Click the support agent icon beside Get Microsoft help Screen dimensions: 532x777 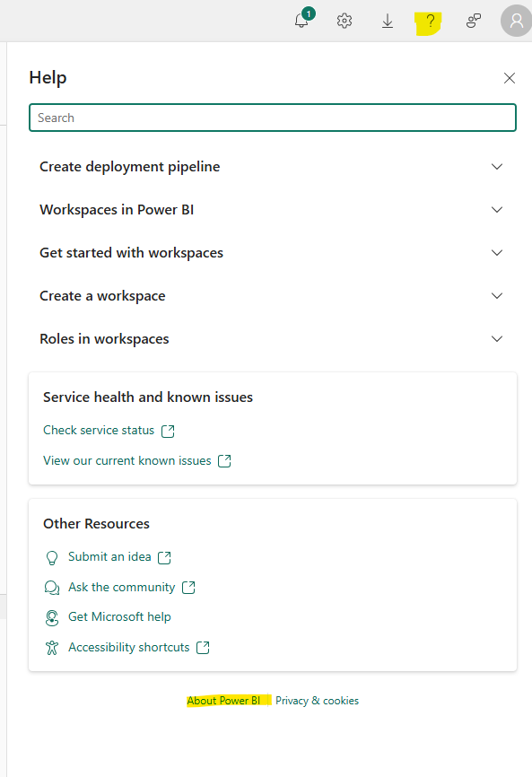pos(52,617)
